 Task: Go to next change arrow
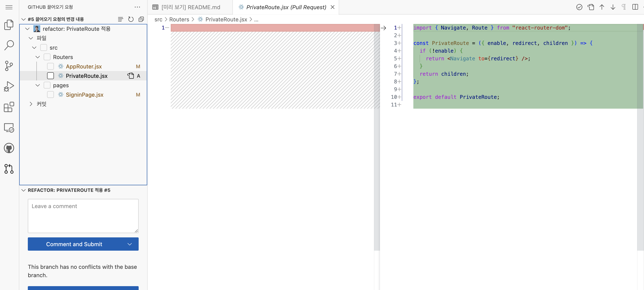point(613,7)
